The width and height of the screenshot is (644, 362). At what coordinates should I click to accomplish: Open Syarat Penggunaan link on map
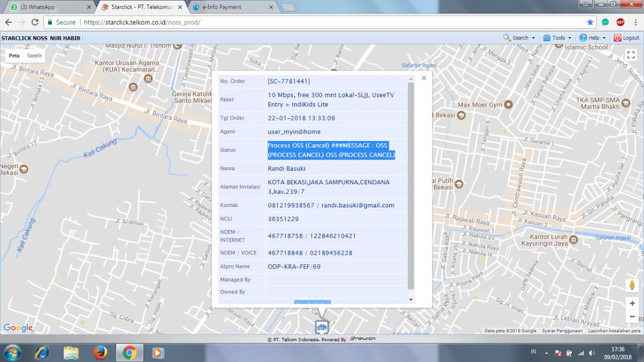(562, 331)
